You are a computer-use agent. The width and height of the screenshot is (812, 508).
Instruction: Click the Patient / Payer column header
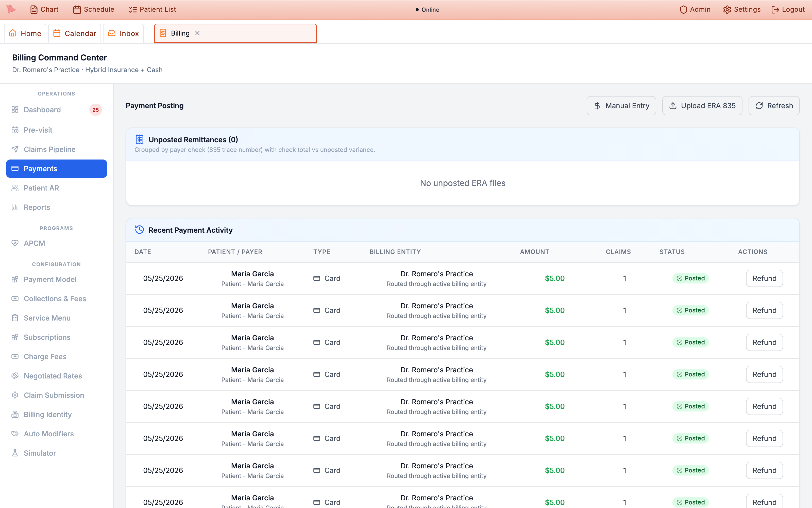(x=235, y=252)
